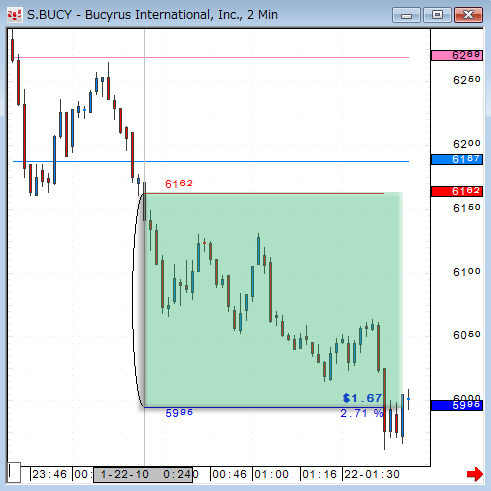Viewport: 491px width, 491px height.
Task: Click the red 61.62 price marker
Action: point(457,191)
